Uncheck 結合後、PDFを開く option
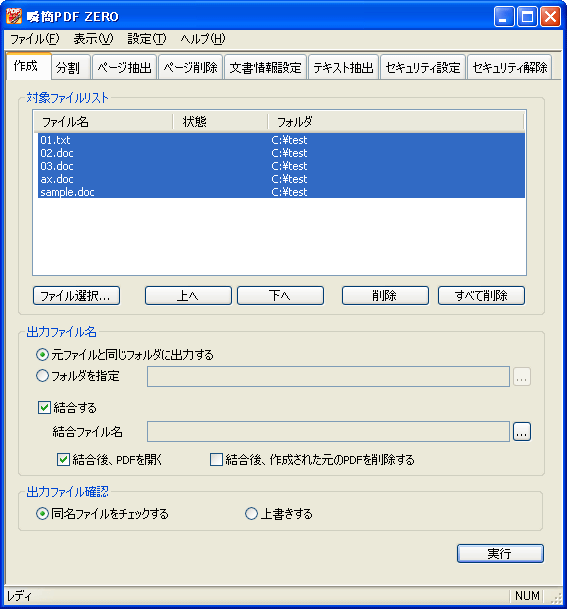 pos(63,459)
